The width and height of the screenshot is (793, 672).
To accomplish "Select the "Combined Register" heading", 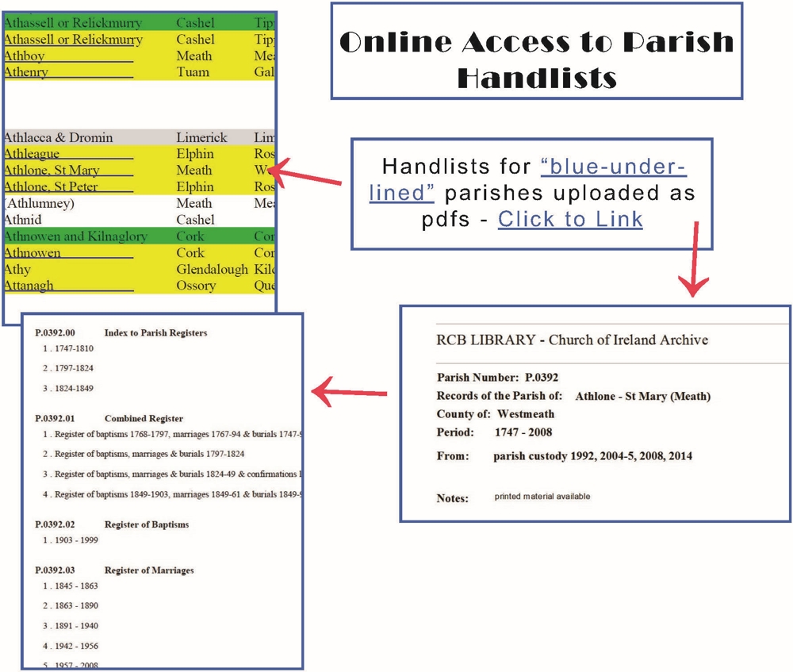I will (x=144, y=418).
